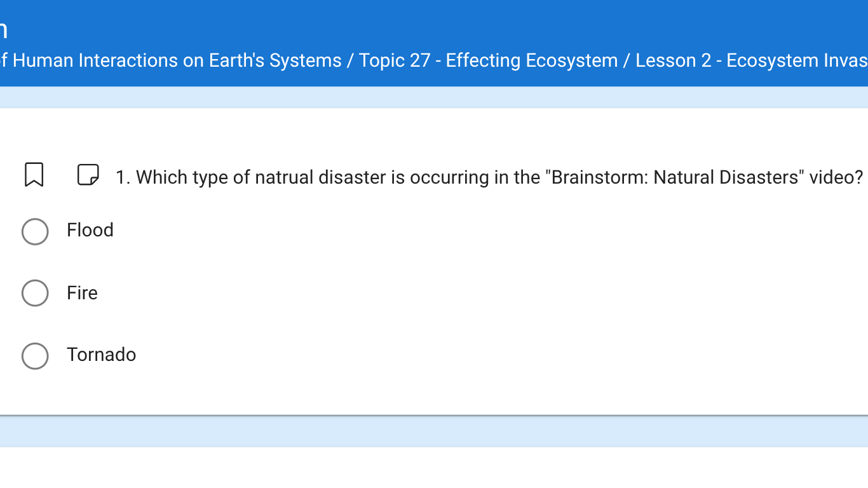Click the Tornado answer label
This screenshot has height=488, width=868.
[102, 355]
